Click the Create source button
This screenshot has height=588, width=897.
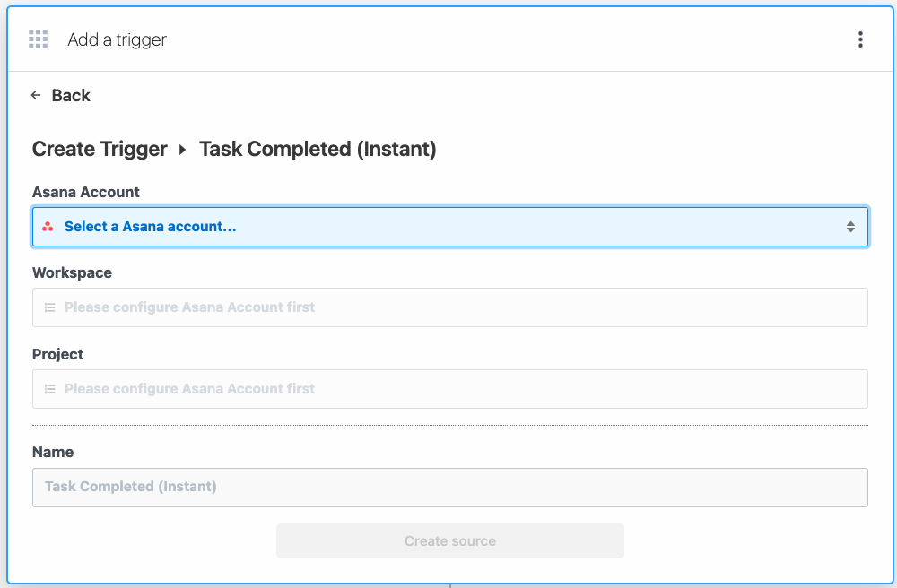click(450, 541)
